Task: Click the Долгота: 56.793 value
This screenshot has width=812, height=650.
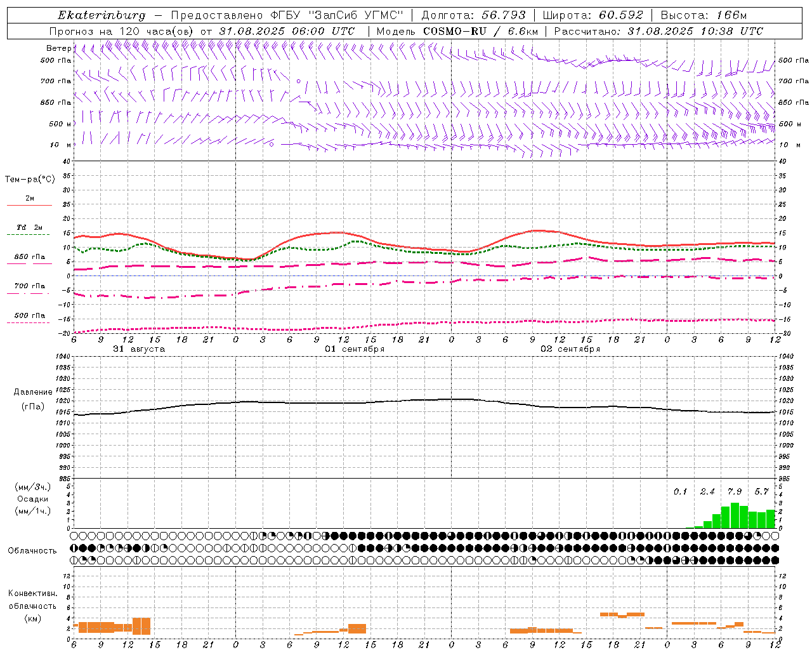Action: pyautogui.click(x=473, y=15)
